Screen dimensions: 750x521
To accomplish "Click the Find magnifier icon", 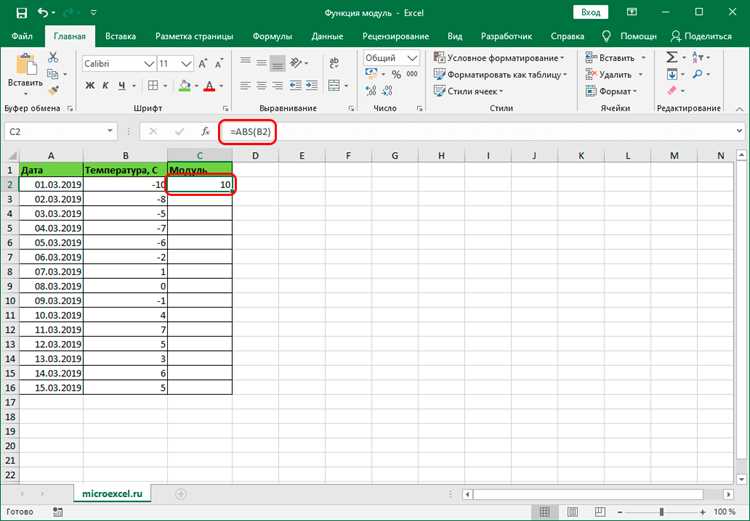I will (x=697, y=74).
